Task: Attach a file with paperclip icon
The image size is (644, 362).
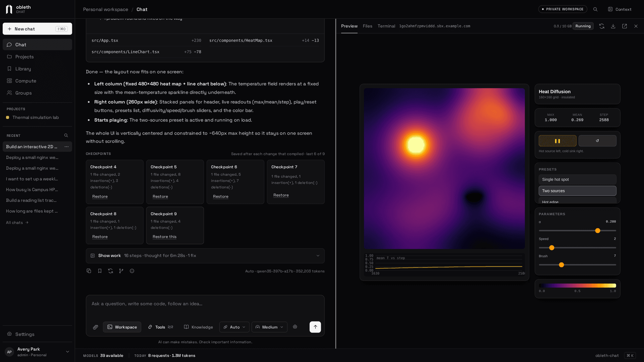Action: click(x=96, y=327)
